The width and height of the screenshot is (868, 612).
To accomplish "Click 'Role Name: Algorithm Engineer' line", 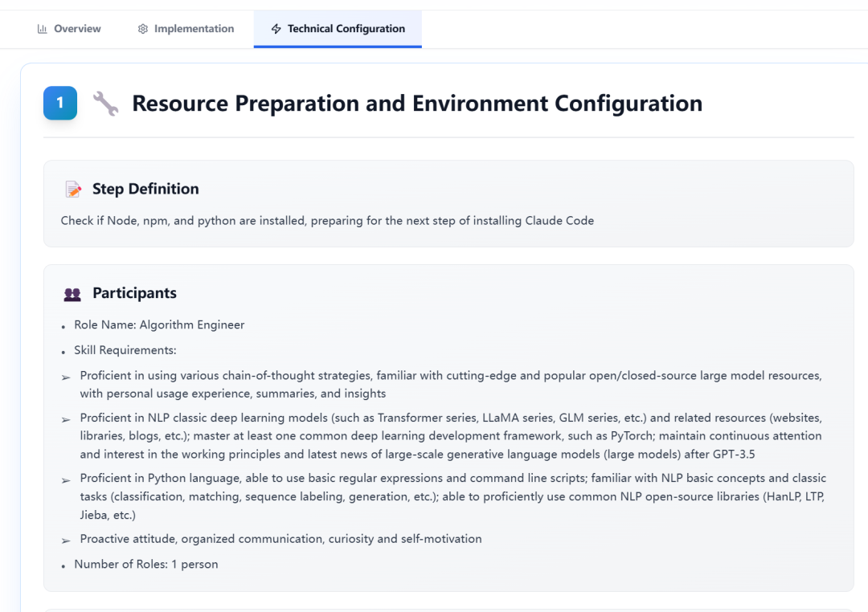I will pyautogui.click(x=159, y=324).
